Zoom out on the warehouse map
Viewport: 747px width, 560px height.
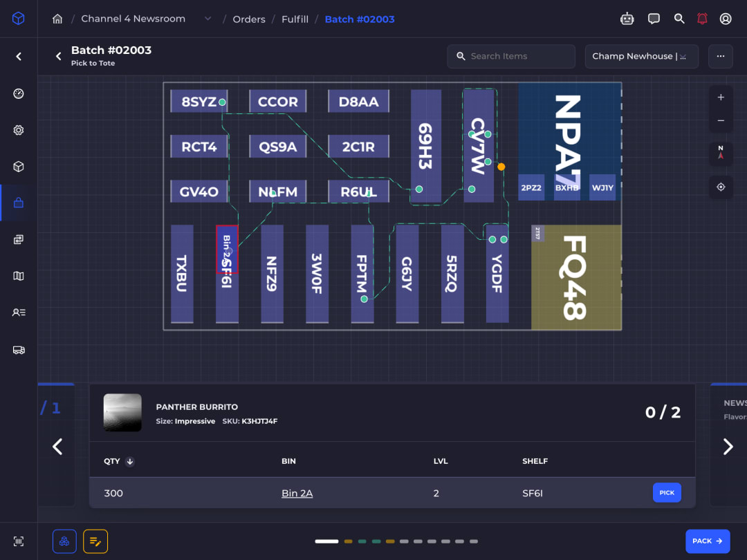(x=721, y=120)
